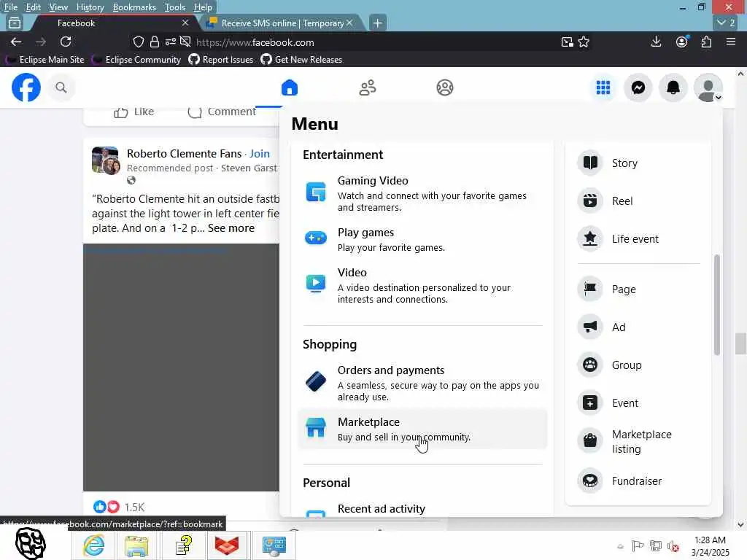Comment on the post above

pyautogui.click(x=222, y=112)
